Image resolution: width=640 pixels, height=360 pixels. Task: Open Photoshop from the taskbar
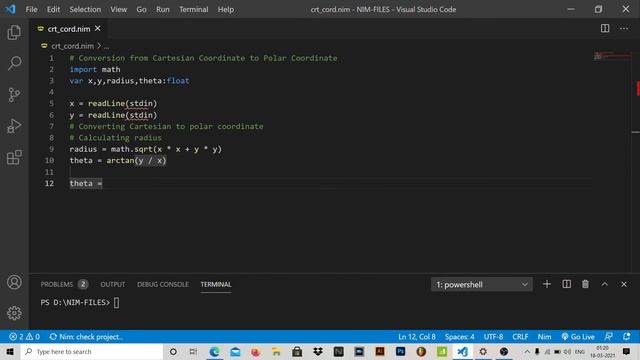400,351
